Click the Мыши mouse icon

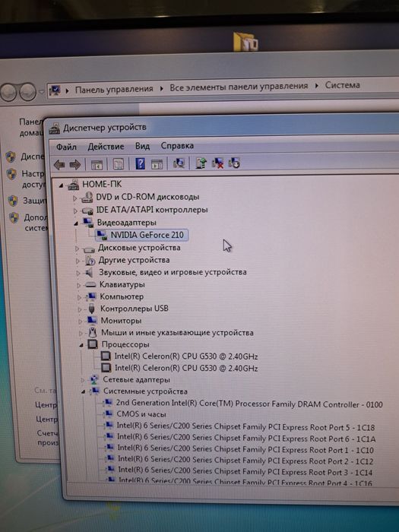tap(92, 332)
